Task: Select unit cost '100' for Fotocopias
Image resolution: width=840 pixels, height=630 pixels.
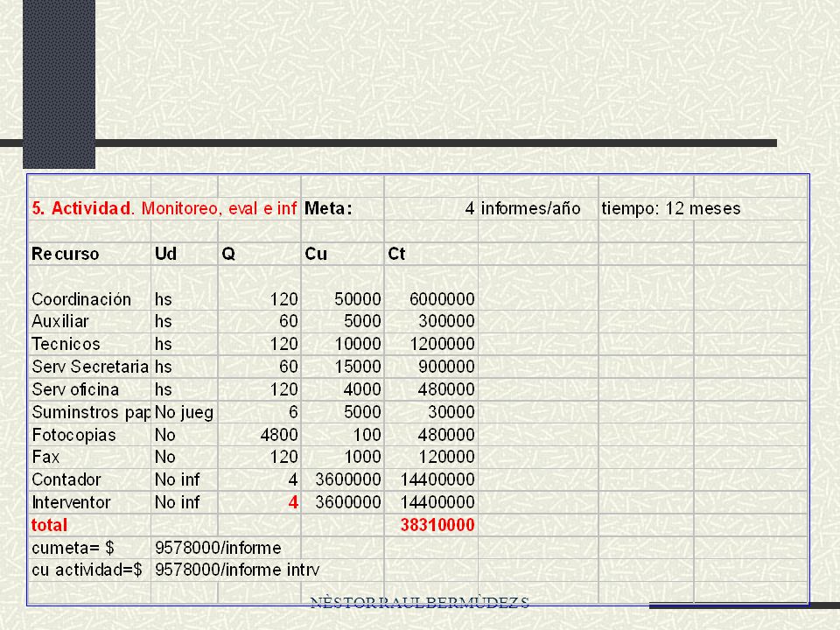Action: click(x=367, y=435)
